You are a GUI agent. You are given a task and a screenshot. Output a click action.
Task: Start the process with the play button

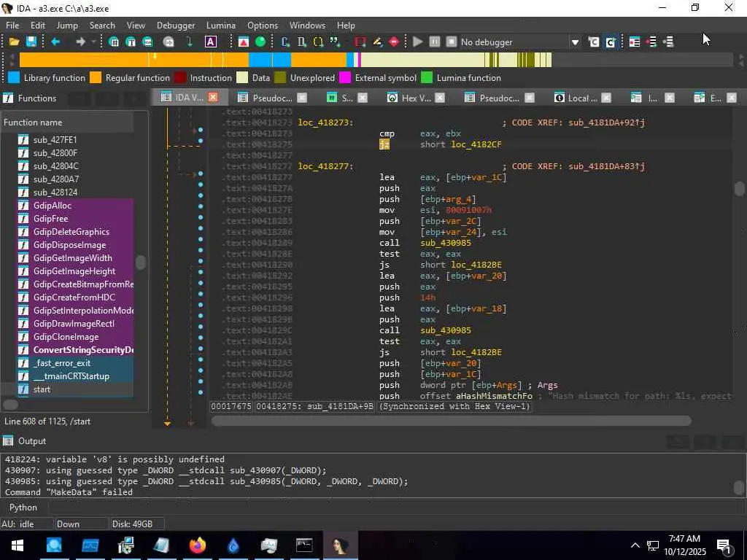pos(417,42)
